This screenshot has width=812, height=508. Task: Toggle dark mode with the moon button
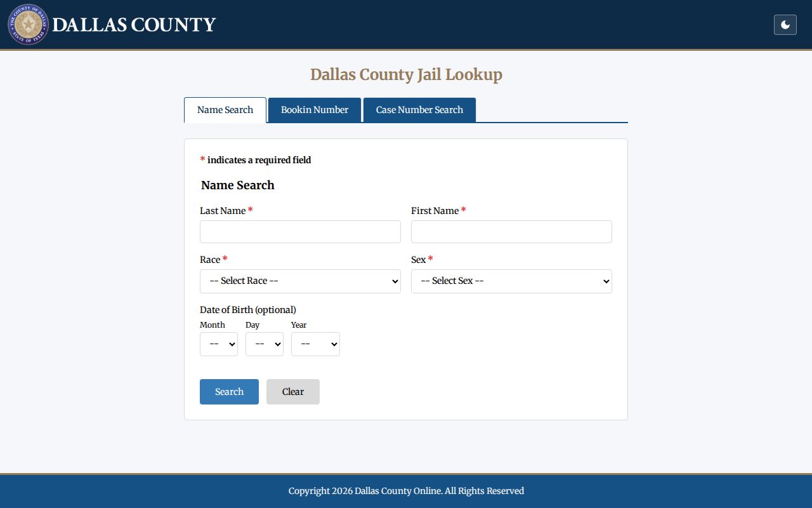785,25
